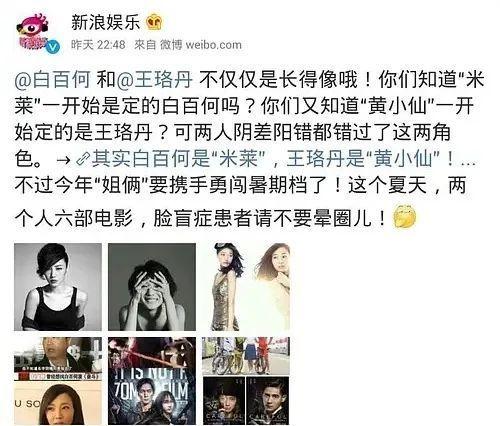
Task: Click the 來自 source label text
Action: 145,45
